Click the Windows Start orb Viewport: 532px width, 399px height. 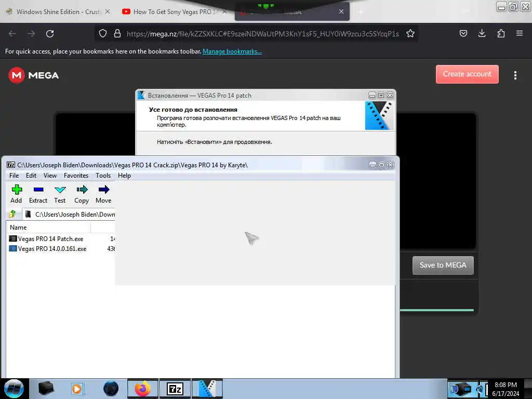pos(14,389)
